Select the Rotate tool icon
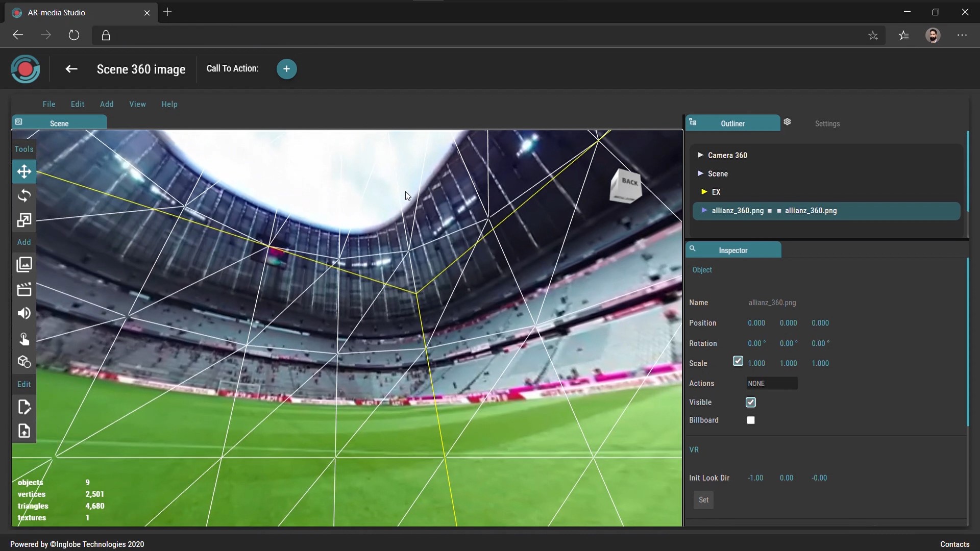 (24, 196)
